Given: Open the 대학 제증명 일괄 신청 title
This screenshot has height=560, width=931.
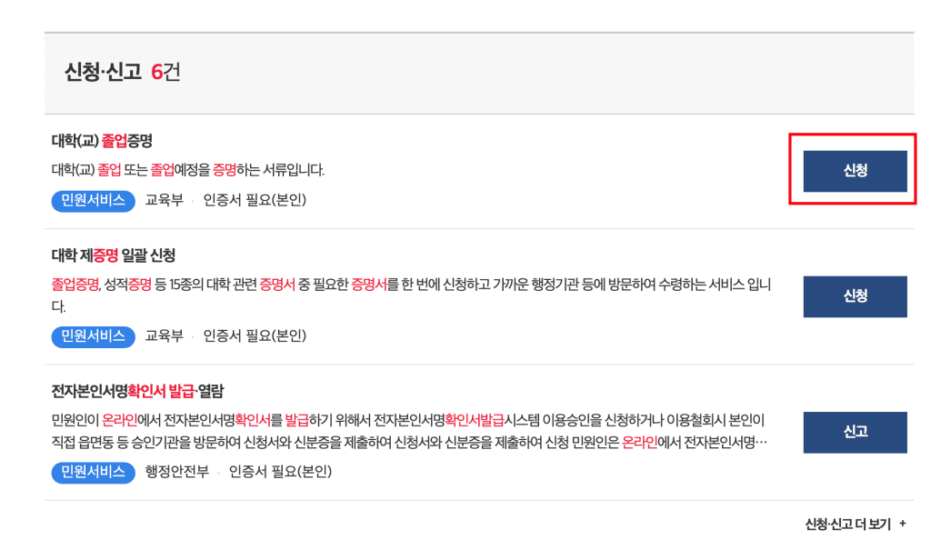Looking at the screenshot, I should tap(114, 255).
